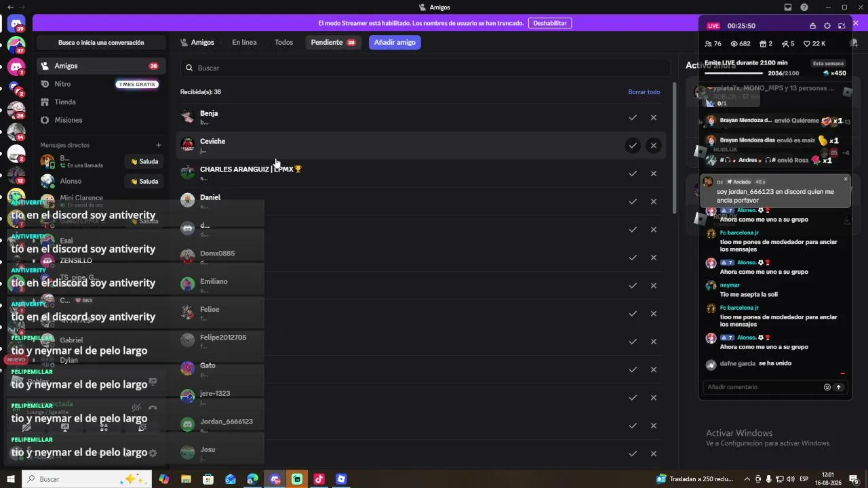Open Windows notification center
The height and width of the screenshot is (488, 868).
(854, 479)
